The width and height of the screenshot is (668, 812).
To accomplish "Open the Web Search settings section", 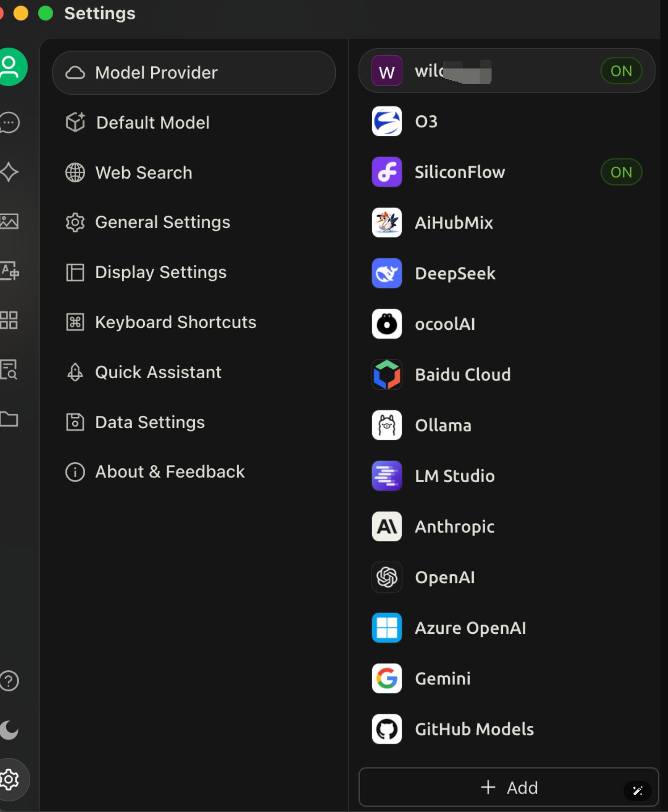I will click(x=143, y=173).
